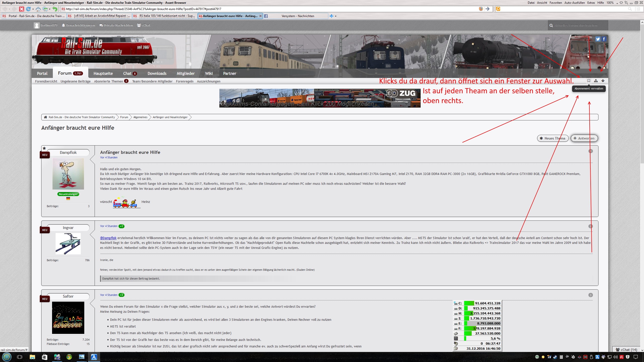Open Ungelesene Beiträge link
644x362 pixels.
(75, 81)
